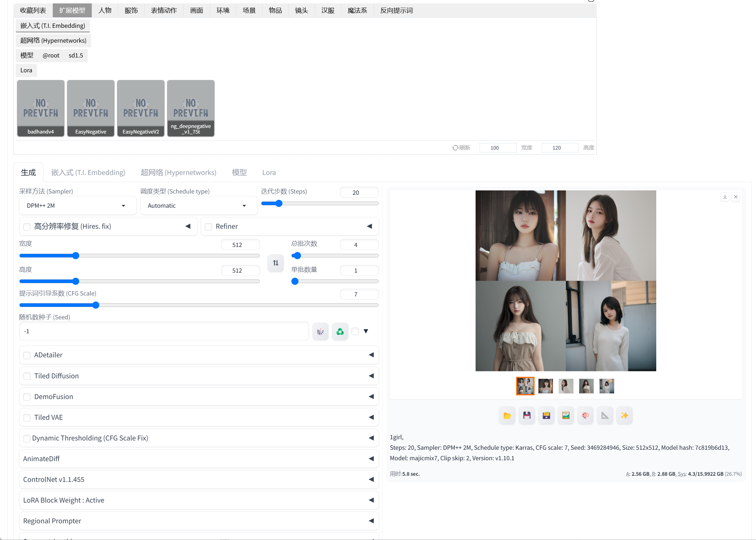Click the green recycle seed icon
This screenshot has height=540, width=756.
(x=340, y=331)
